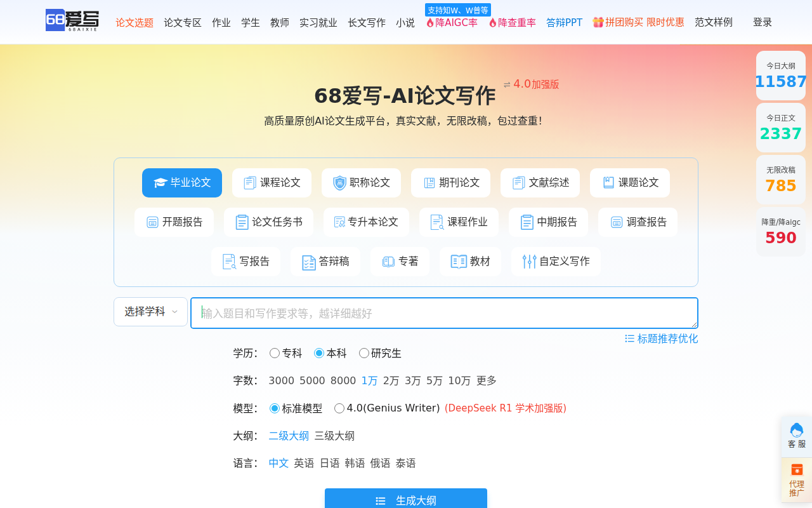Viewport: 812px width, 508px height.
Task: Click the 今日正文 2337 counter card
Action: tap(780, 128)
